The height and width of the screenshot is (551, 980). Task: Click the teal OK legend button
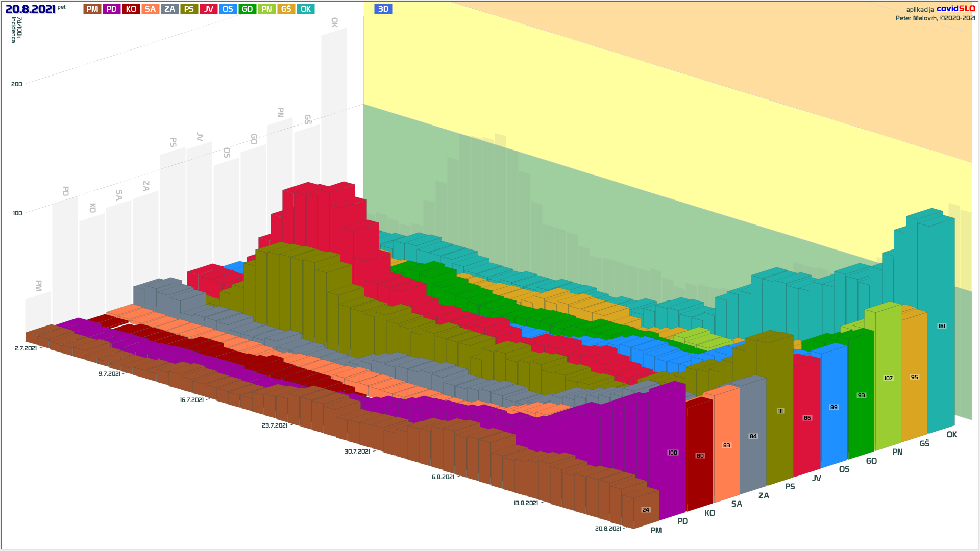pyautogui.click(x=306, y=9)
